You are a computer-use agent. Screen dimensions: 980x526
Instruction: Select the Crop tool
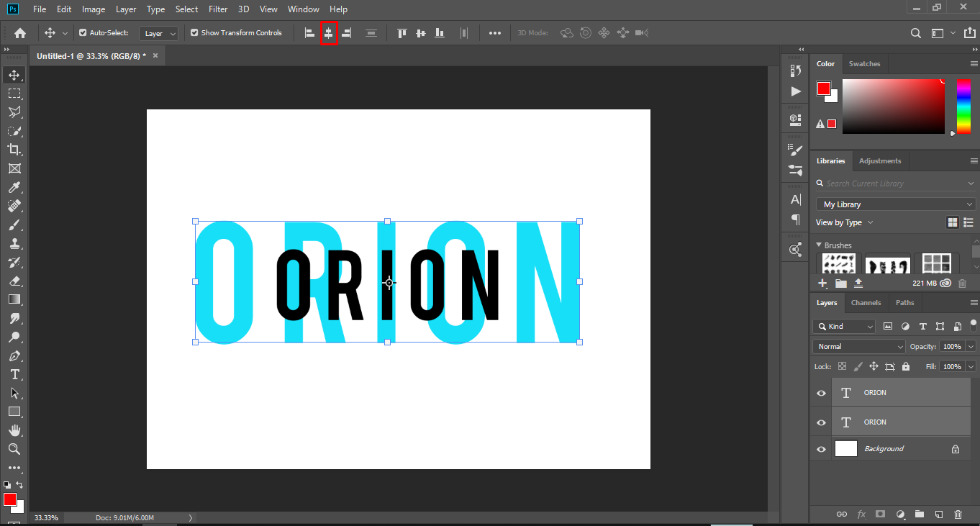click(14, 150)
